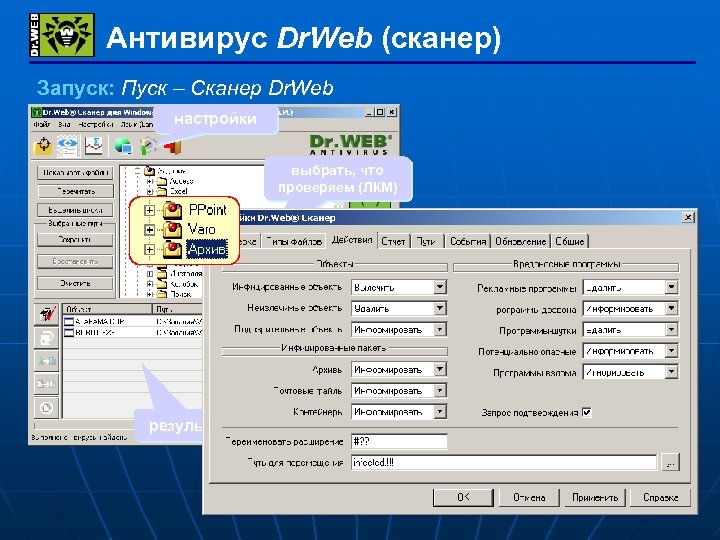Open the Инфицированные объекты dropdown

(439, 287)
